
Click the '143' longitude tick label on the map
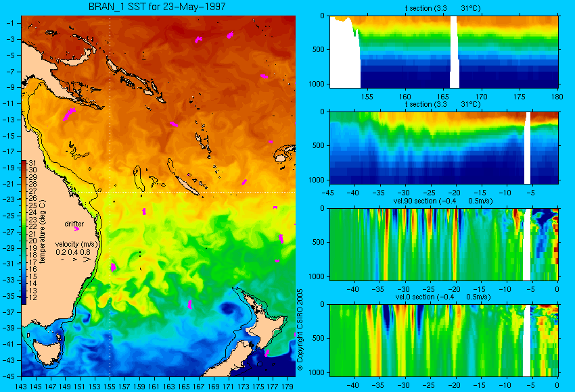[21, 386]
